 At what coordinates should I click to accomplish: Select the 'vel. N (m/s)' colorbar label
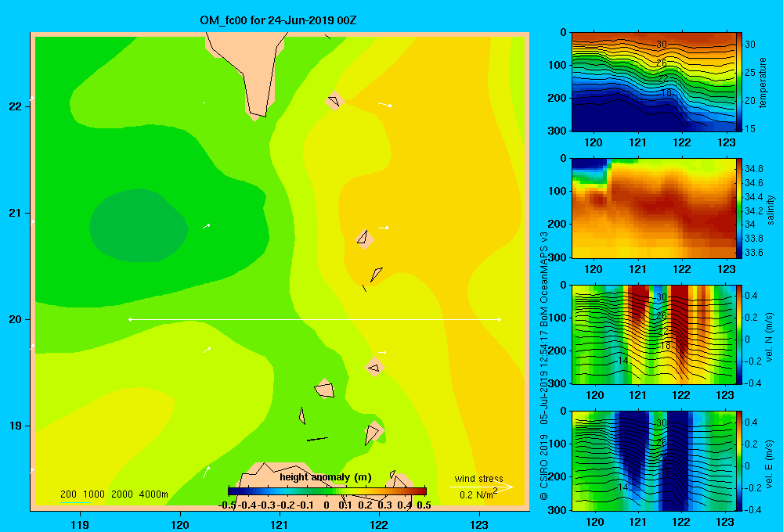click(x=769, y=337)
